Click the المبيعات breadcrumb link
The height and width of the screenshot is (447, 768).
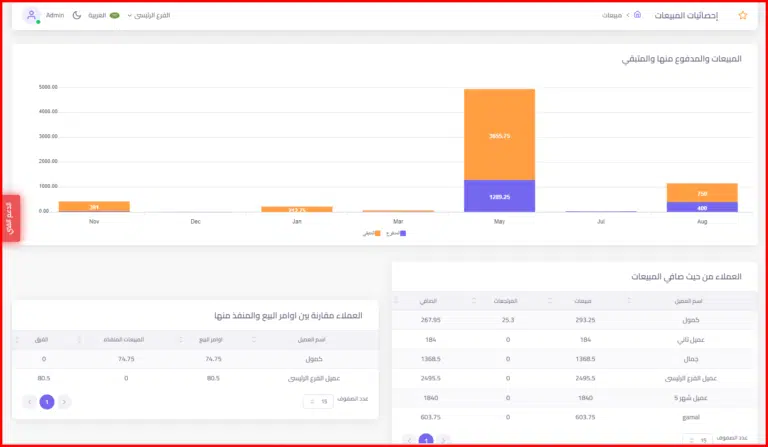[613, 15]
